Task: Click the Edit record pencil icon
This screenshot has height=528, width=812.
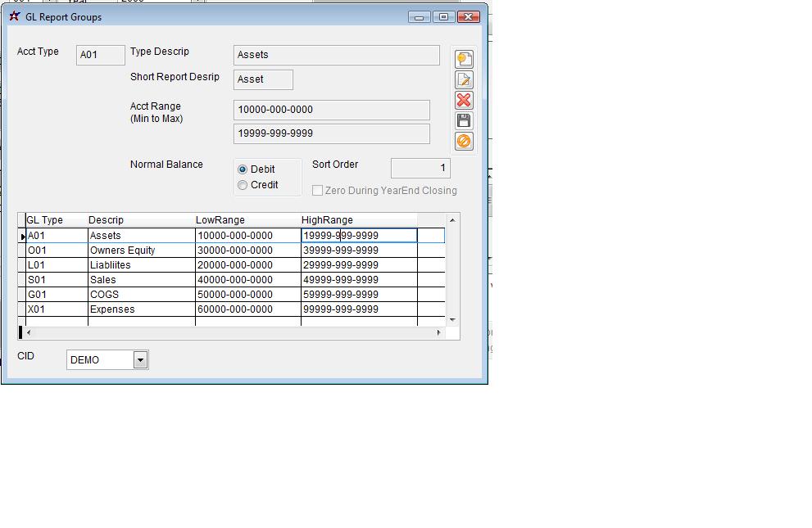Action: (x=464, y=79)
